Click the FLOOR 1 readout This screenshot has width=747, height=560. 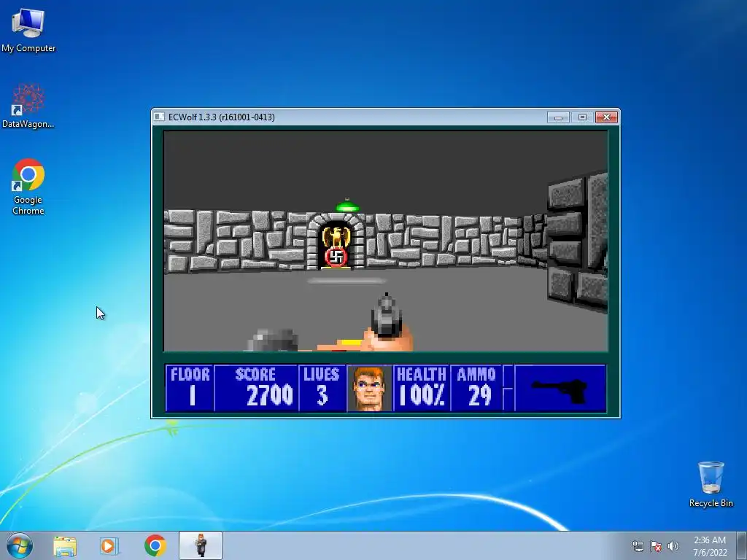coord(190,388)
